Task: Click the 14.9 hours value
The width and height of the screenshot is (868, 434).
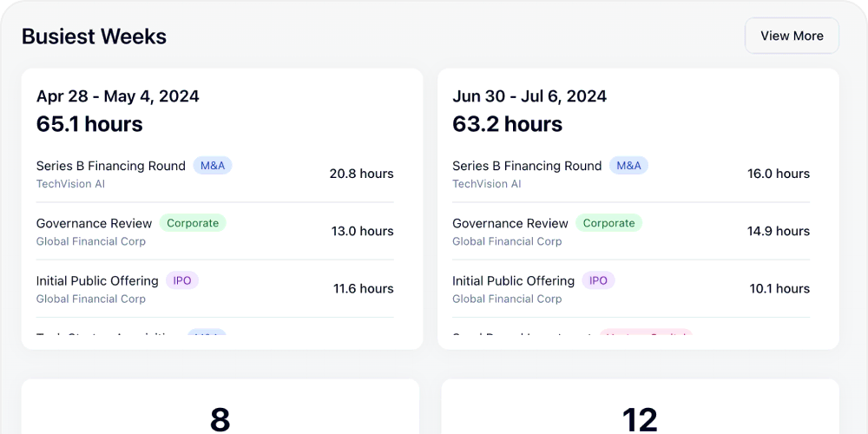Action: [x=779, y=232]
